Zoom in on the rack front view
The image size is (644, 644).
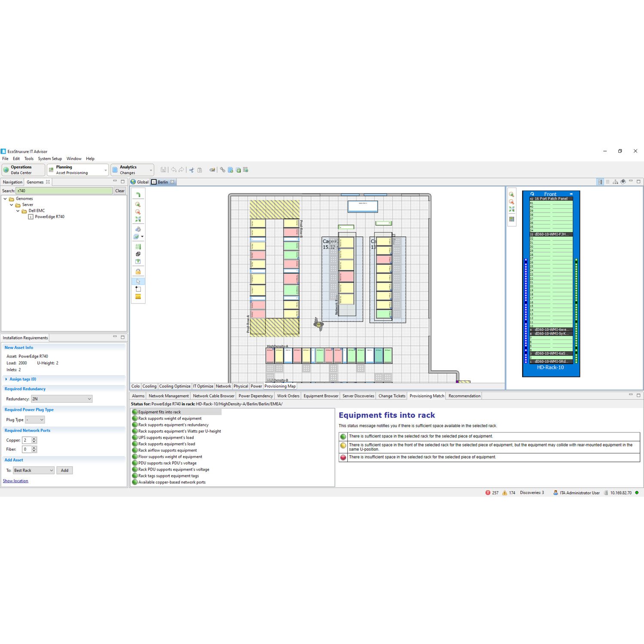(511, 194)
